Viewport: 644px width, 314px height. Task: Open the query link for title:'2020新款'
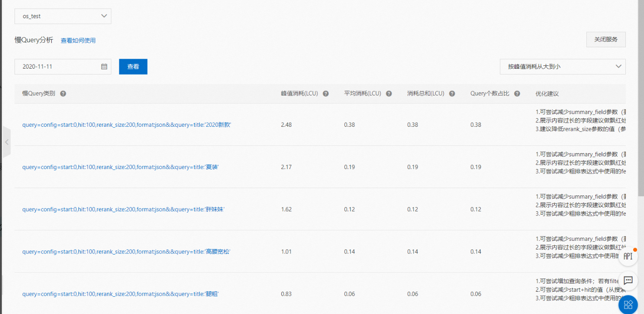pos(127,125)
